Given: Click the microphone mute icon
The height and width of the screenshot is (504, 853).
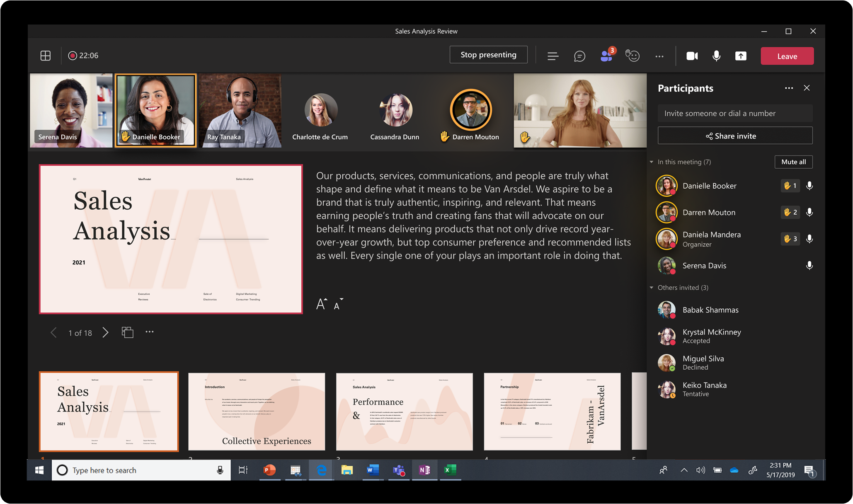Looking at the screenshot, I should pyautogui.click(x=716, y=55).
